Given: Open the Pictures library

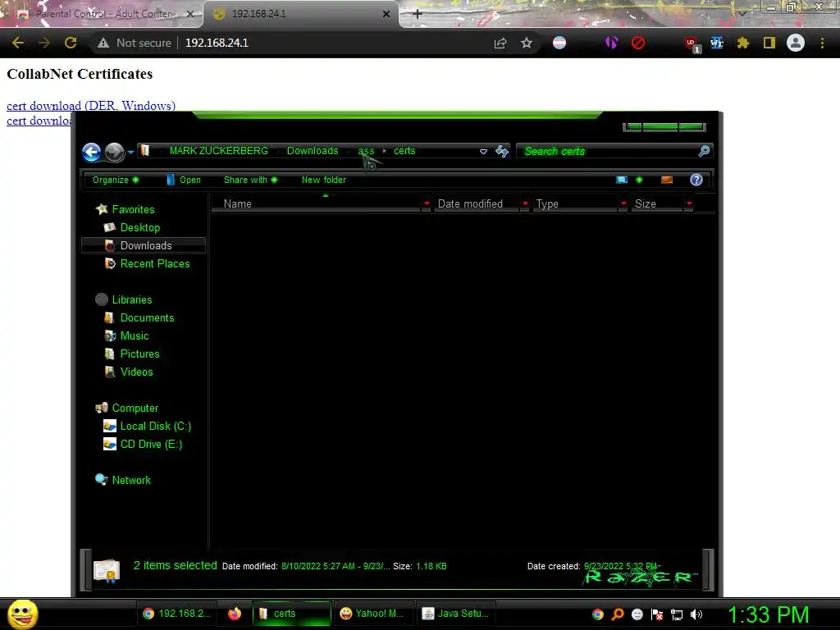Looking at the screenshot, I should tap(139, 354).
